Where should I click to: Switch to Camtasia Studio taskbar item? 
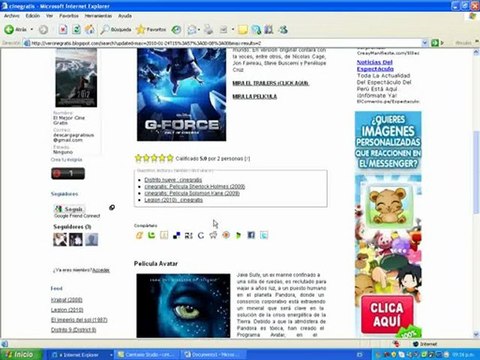point(146,354)
